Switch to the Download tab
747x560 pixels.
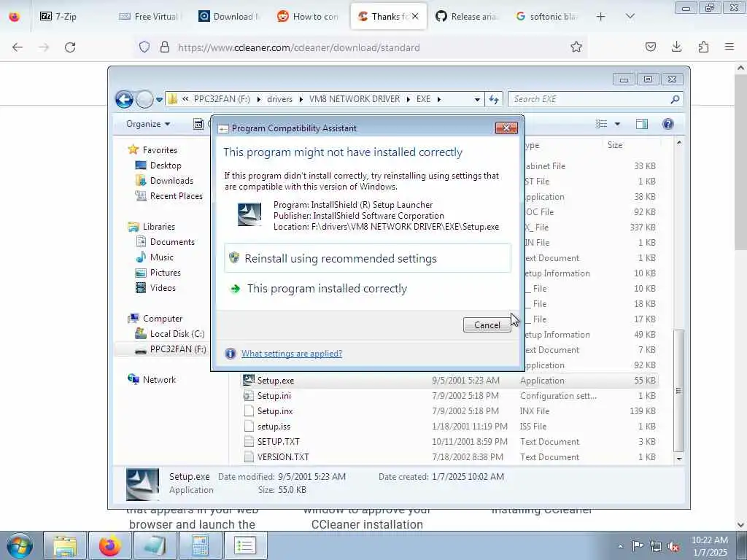click(x=230, y=17)
